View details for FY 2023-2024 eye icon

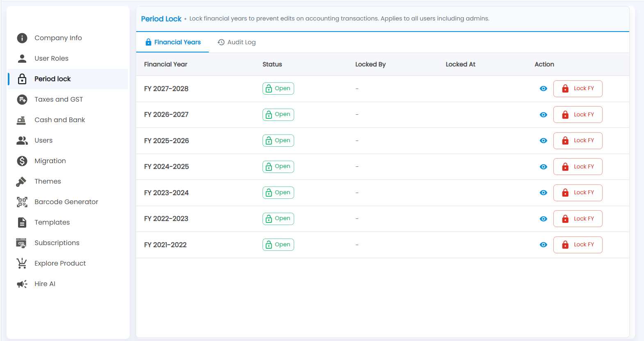pos(544,193)
